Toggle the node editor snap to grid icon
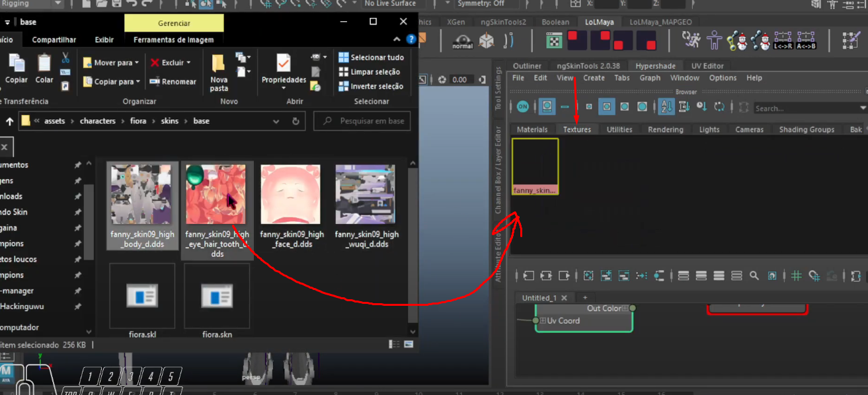Screen dimensions: 868x395 pyautogui.click(x=814, y=275)
